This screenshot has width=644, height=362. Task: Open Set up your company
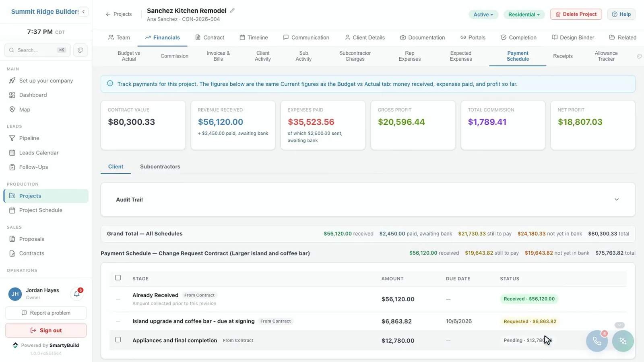[46, 81]
